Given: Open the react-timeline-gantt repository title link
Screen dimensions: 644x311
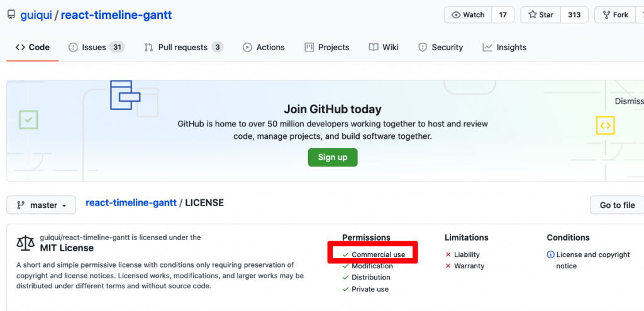Looking at the screenshot, I should pos(116,15).
